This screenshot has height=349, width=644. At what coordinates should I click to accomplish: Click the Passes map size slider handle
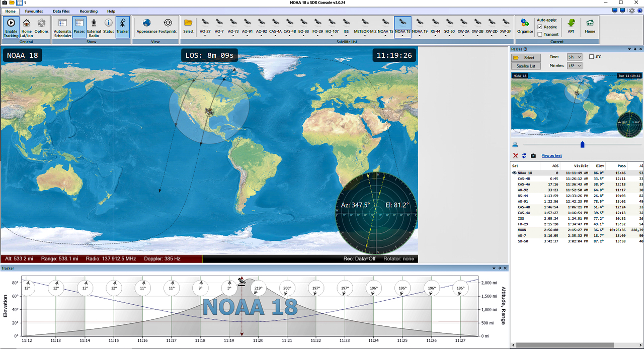583,145
